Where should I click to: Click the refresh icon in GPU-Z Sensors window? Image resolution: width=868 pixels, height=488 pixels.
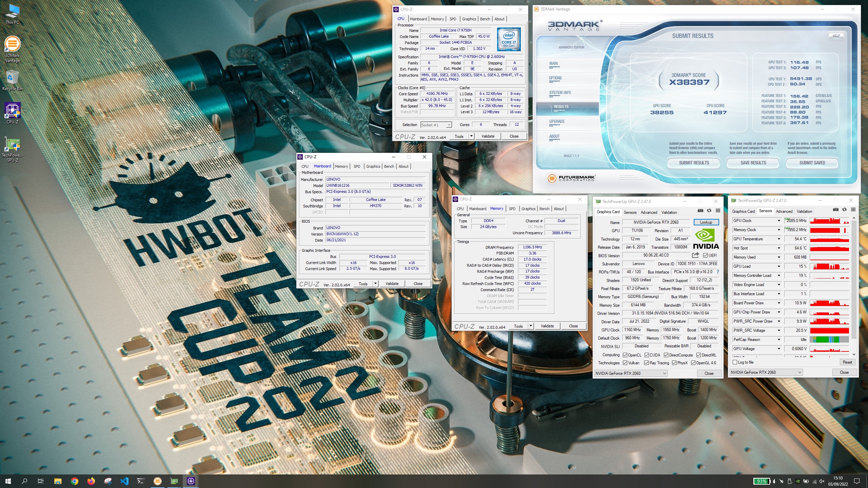(x=845, y=210)
